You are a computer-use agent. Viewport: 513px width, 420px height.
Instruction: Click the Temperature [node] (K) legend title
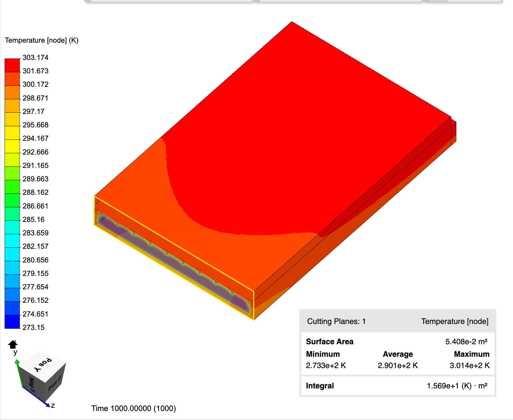pyautogui.click(x=42, y=40)
